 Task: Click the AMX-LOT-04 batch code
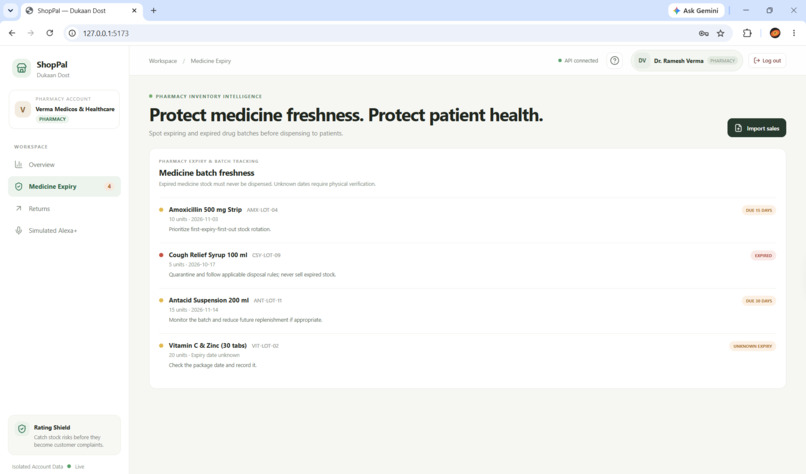pyautogui.click(x=262, y=210)
